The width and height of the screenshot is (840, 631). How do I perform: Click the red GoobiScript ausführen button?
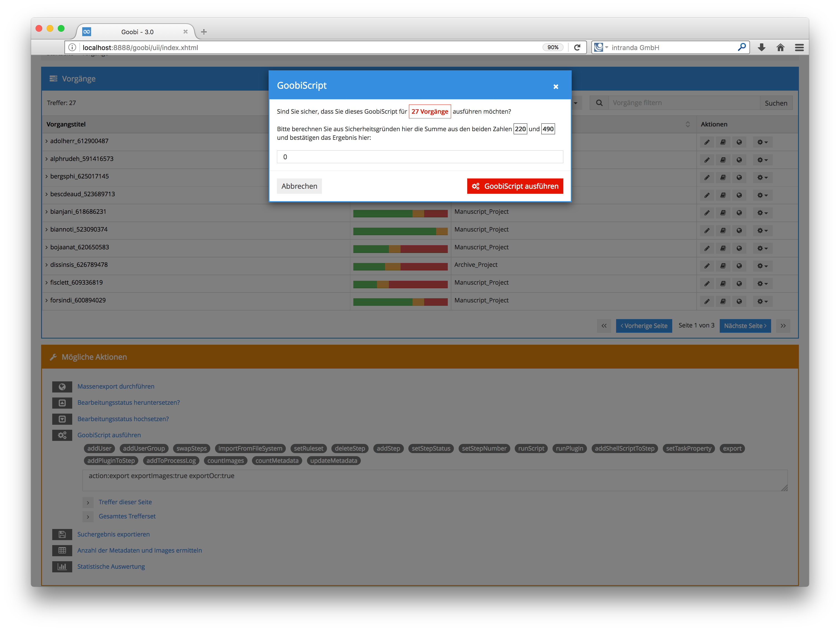(x=515, y=186)
